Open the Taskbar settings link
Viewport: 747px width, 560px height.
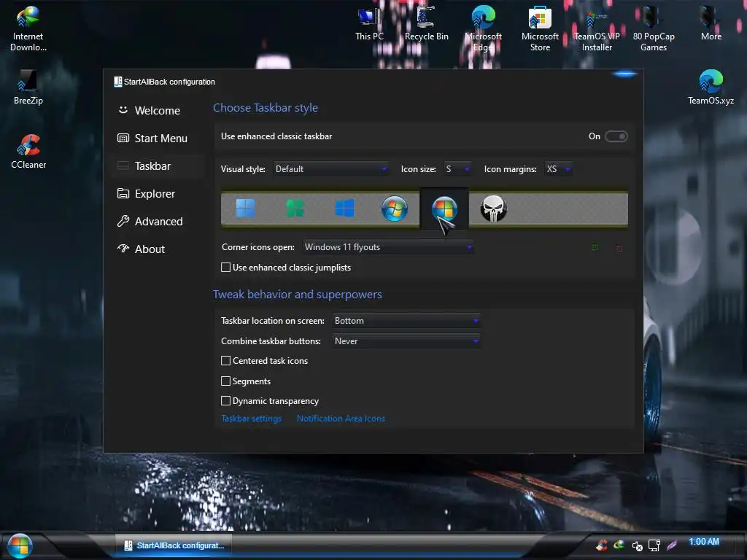[251, 419]
